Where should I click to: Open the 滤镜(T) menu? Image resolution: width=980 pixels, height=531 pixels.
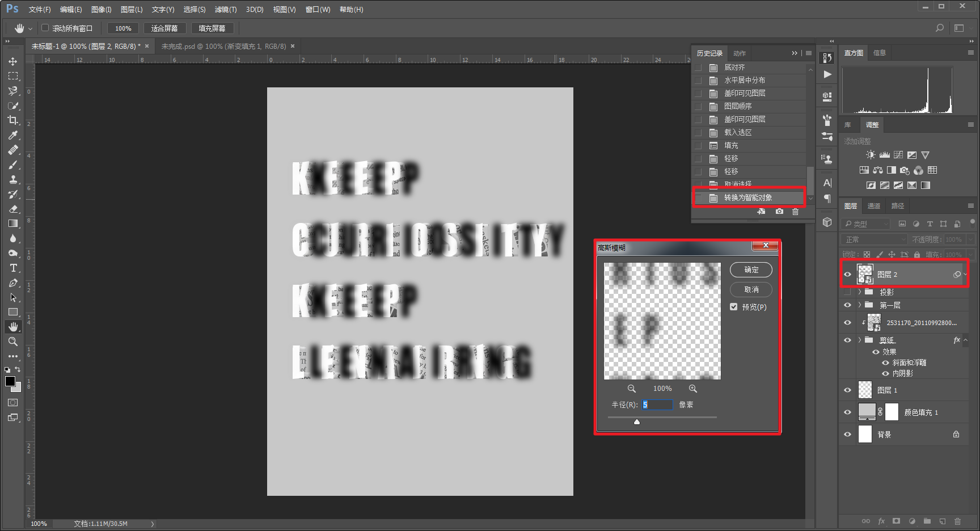pyautogui.click(x=226, y=10)
